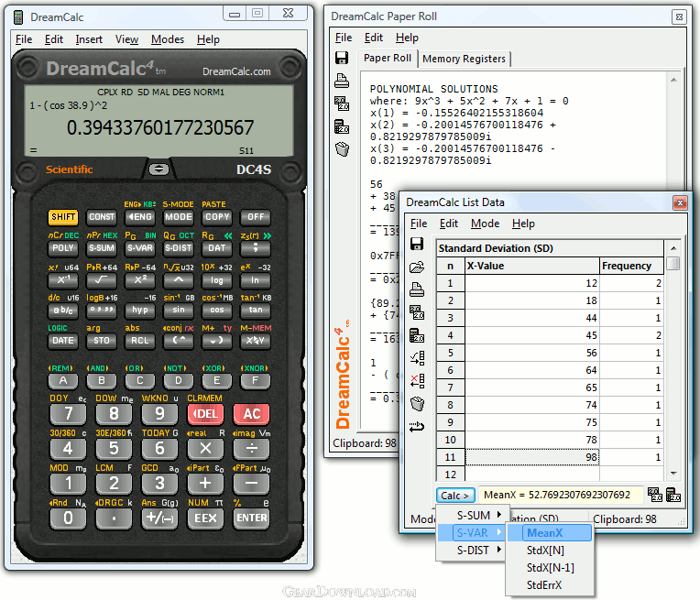
Task: Open the Calc > dropdown button
Action: tap(454, 495)
